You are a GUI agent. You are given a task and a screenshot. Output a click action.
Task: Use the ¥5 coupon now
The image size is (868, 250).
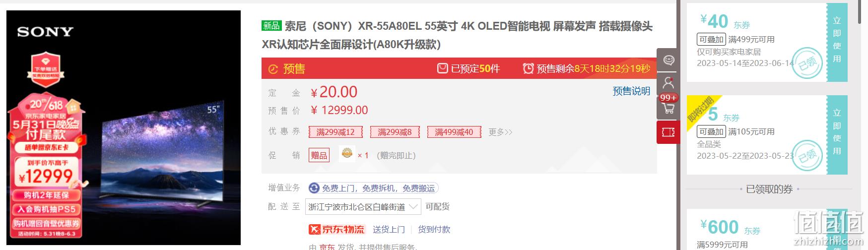[837, 132]
